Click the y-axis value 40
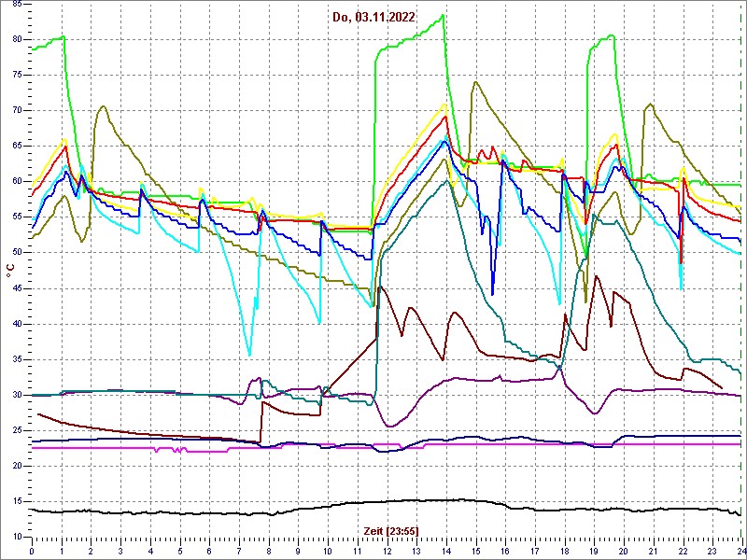Screen dimensions: 747x560 pos(16,324)
